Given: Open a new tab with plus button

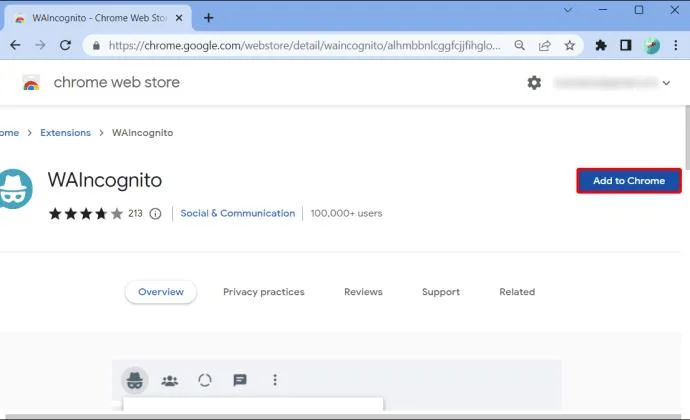Looking at the screenshot, I should coord(209,18).
